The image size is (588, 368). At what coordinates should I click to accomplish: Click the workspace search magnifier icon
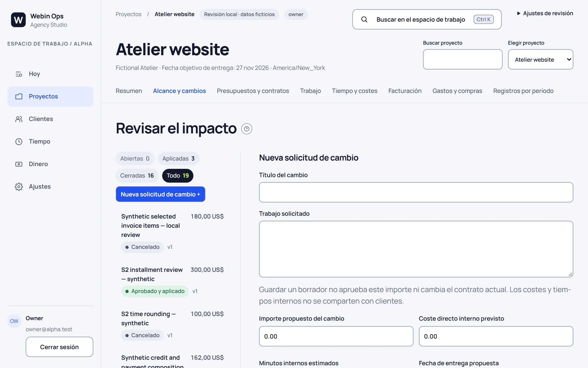point(364,20)
